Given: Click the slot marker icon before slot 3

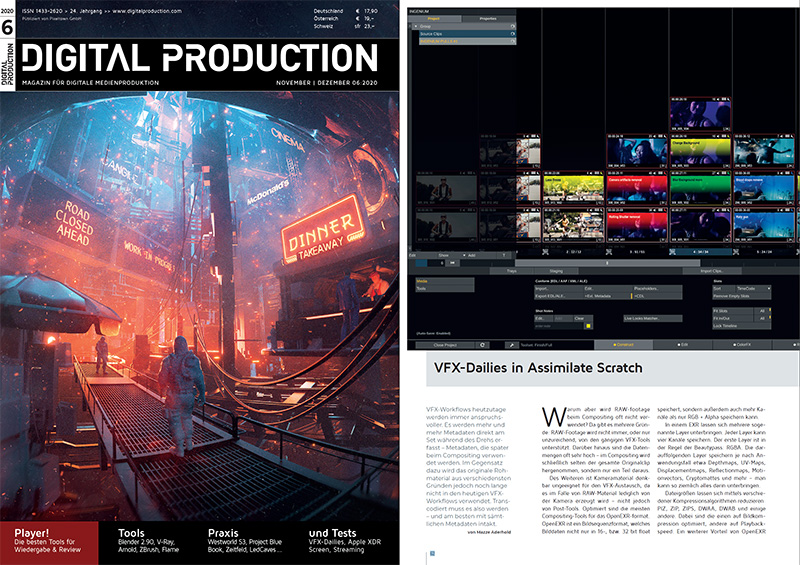Looking at the screenshot, I should click(x=609, y=252).
